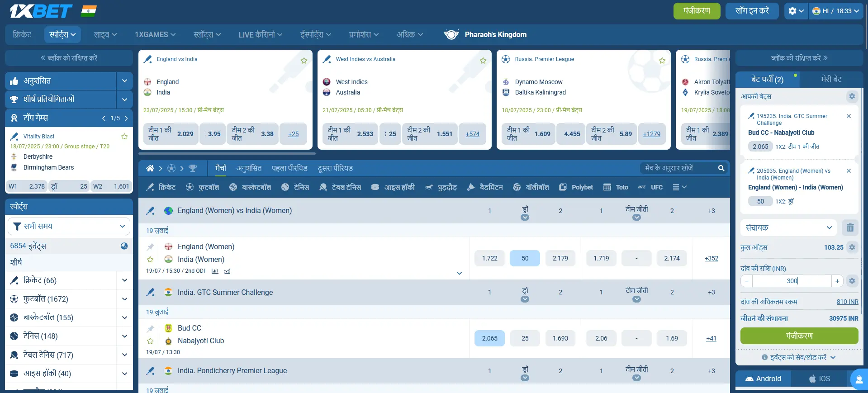Click the home icon in the matches breadcrumb

click(x=150, y=168)
